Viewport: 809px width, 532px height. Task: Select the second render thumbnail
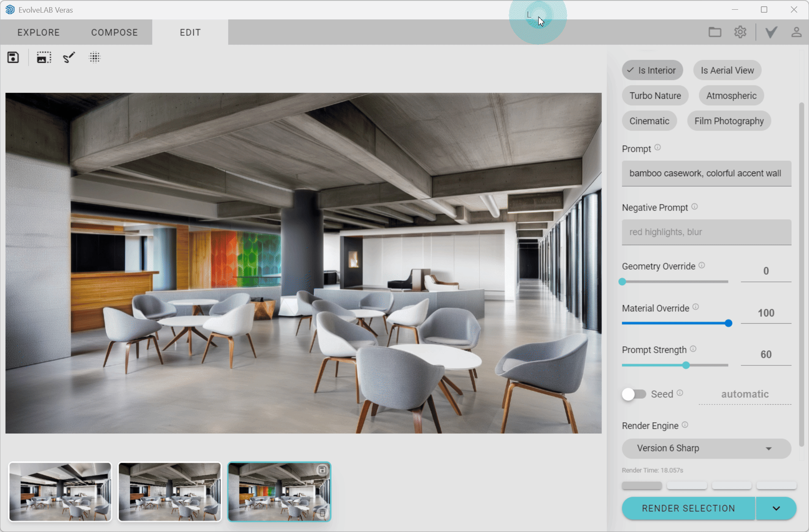[170, 492]
